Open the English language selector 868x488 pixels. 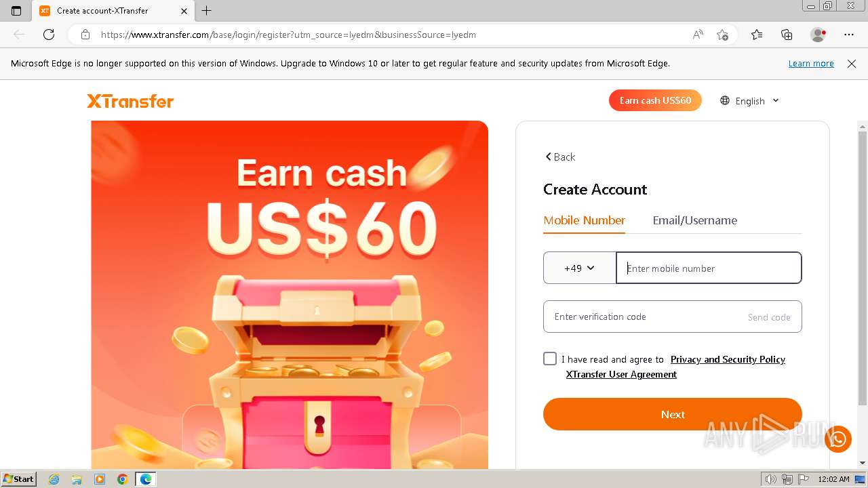[749, 100]
